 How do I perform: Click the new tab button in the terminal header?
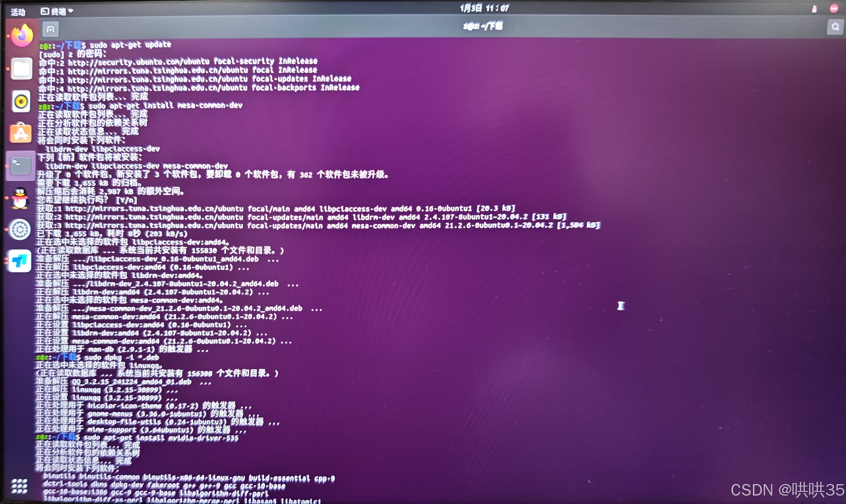51,30
